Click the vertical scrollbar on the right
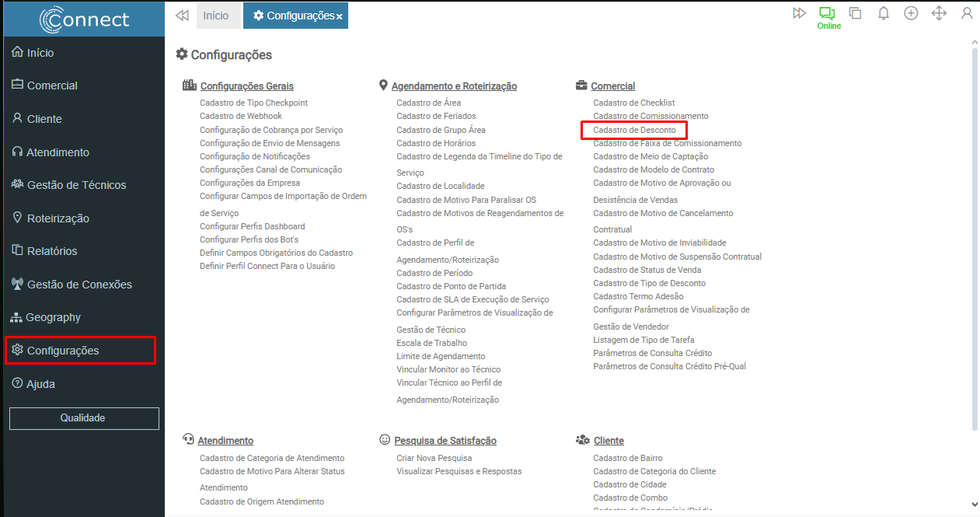980x517 pixels. (x=975, y=233)
